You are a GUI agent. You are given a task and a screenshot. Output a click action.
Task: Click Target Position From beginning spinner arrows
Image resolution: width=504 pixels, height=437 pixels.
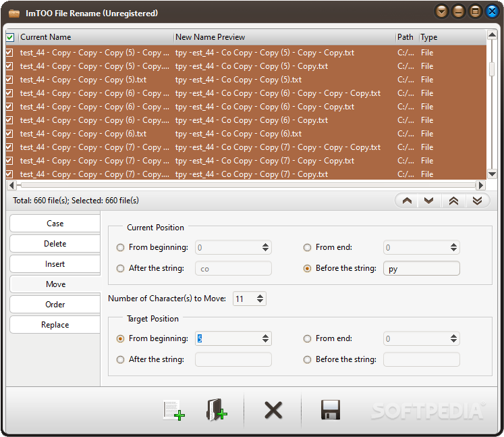[x=265, y=338]
